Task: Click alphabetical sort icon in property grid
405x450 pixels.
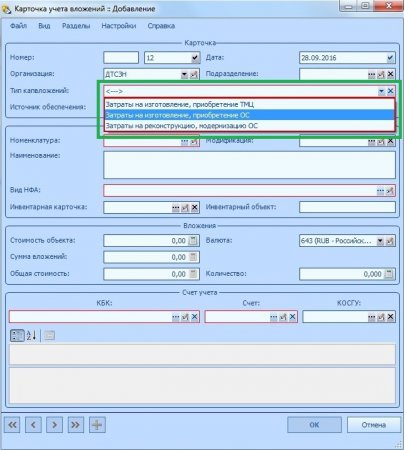Action: (x=31, y=335)
